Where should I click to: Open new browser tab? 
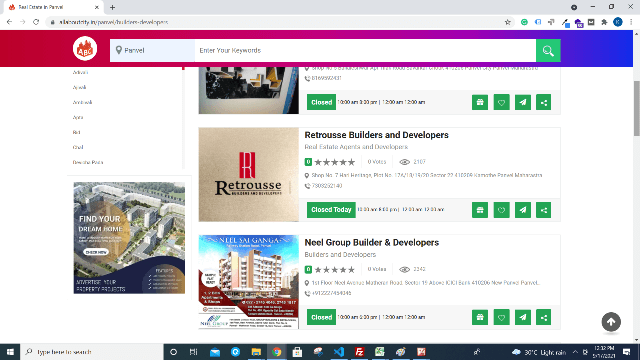(x=112, y=7)
